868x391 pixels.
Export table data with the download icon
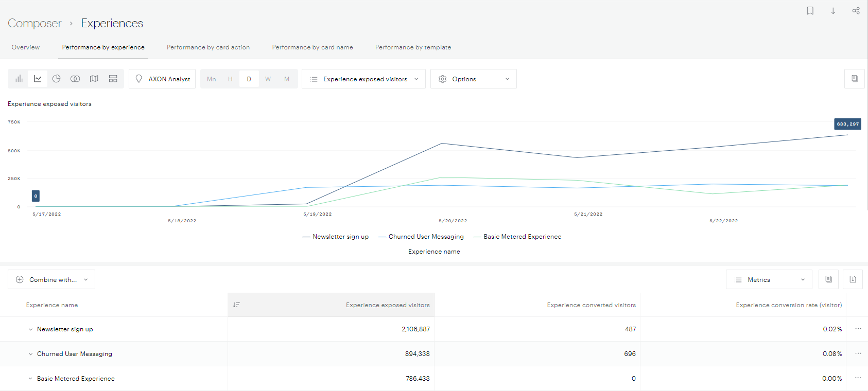853,279
